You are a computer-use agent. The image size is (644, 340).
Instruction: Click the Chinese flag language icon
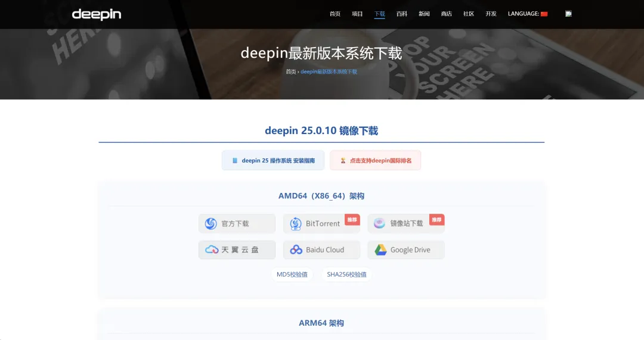[x=544, y=14]
